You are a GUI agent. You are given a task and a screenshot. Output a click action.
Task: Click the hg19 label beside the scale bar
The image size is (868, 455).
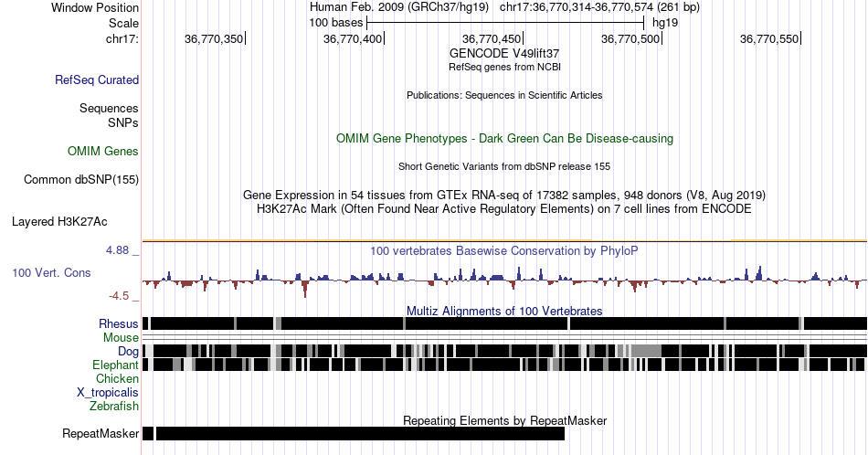point(665,23)
